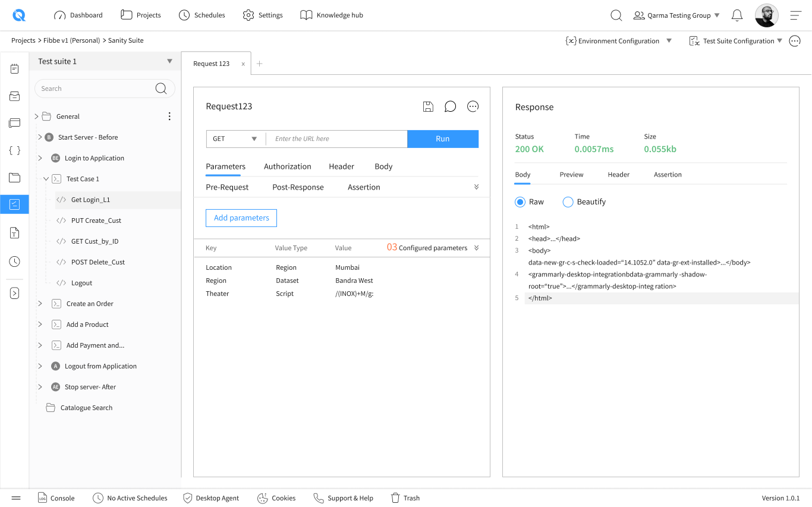The image size is (812, 507).
Task: Click the Run button
Action: (x=443, y=138)
